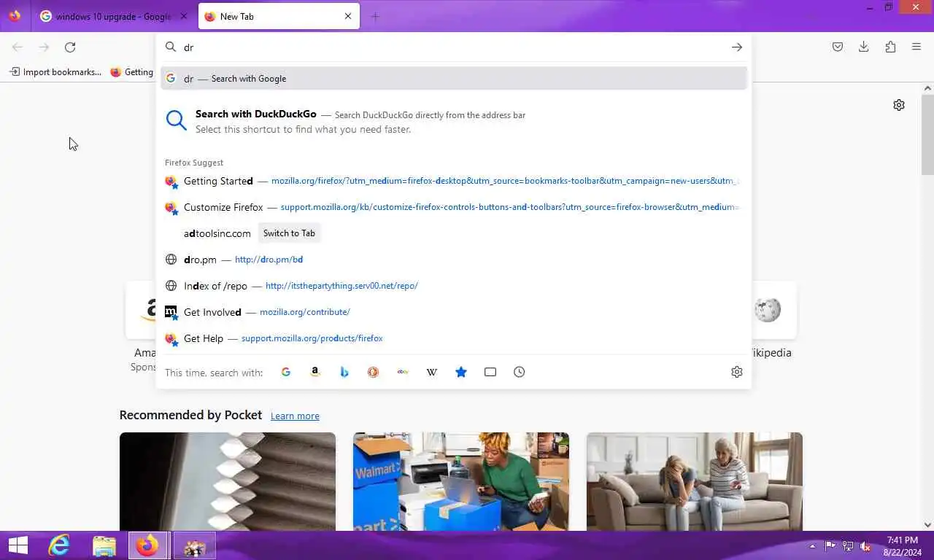Open dro.pm suggestion
This screenshot has width=934, height=560.
pyautogui.click(x=454, y=260)
